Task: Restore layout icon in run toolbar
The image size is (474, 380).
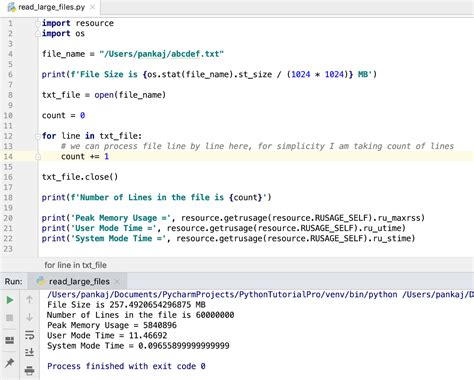Action: (10, 340)
